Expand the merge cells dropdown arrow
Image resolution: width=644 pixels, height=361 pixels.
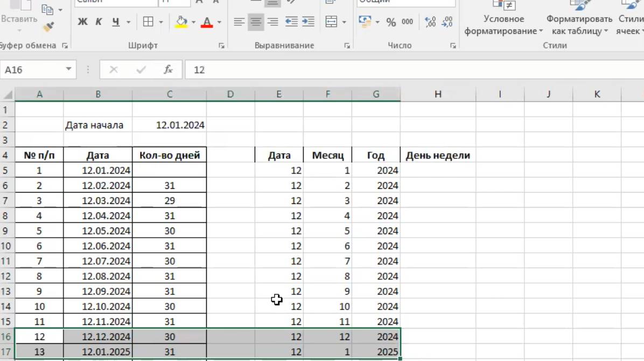coord(344,22)
